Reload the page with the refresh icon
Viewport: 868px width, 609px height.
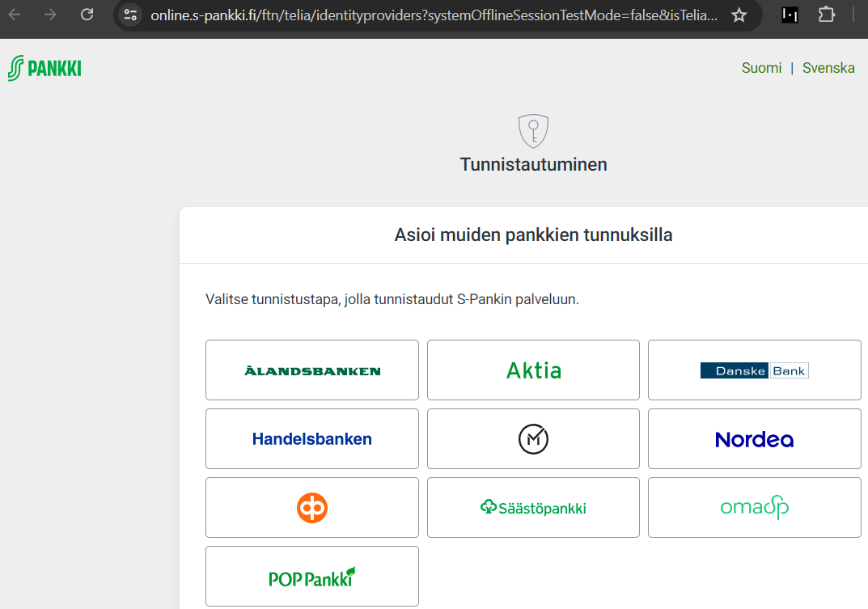(x=87, y=15)
